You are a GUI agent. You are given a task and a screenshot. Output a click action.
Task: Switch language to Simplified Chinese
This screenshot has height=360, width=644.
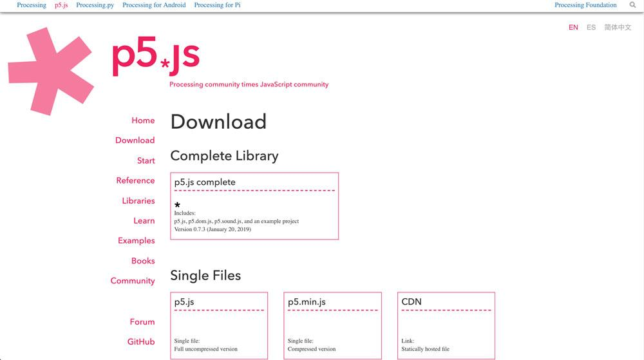[618, 28]
